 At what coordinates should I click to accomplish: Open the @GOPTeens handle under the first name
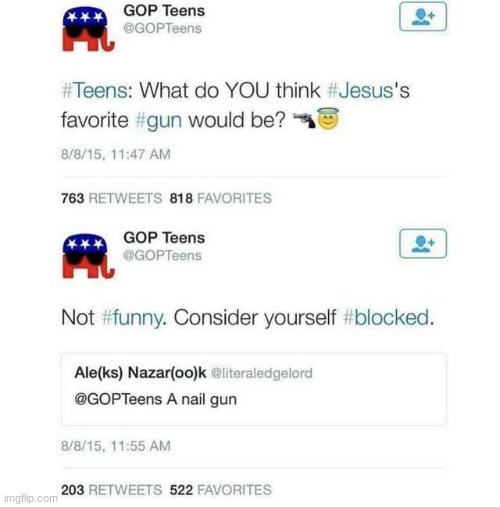pos(162,29)
